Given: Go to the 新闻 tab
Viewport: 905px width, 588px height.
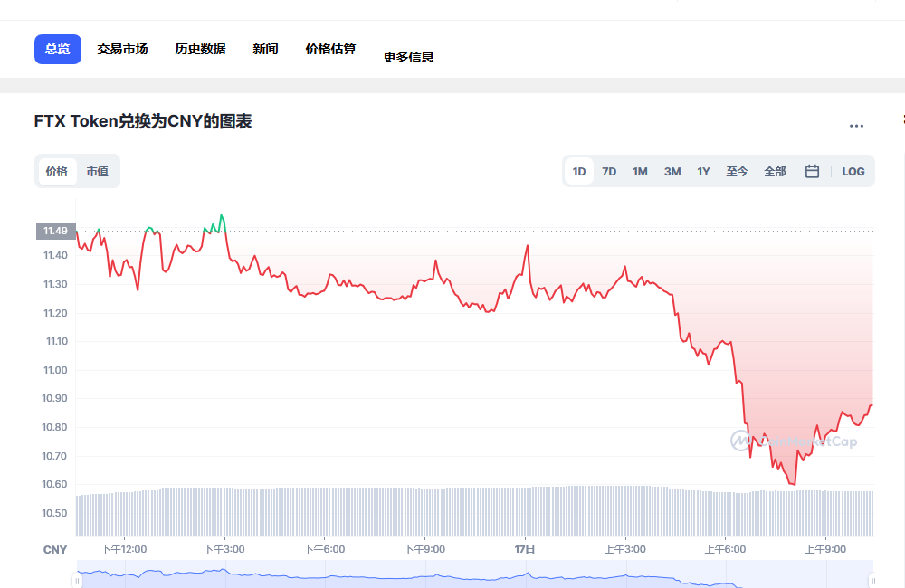Looking at the screenshot, I should click(x=265, y=49).
